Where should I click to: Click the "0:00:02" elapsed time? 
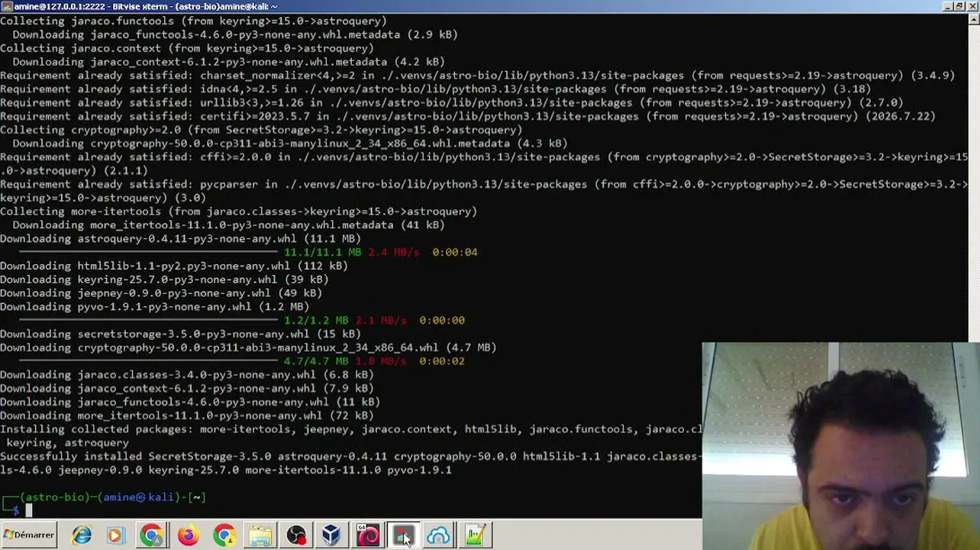point(442,361)
